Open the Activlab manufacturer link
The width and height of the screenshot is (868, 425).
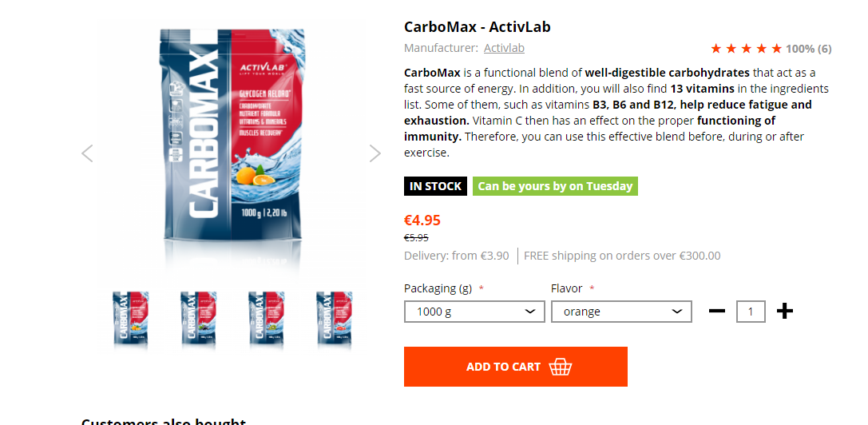[504, 48]
